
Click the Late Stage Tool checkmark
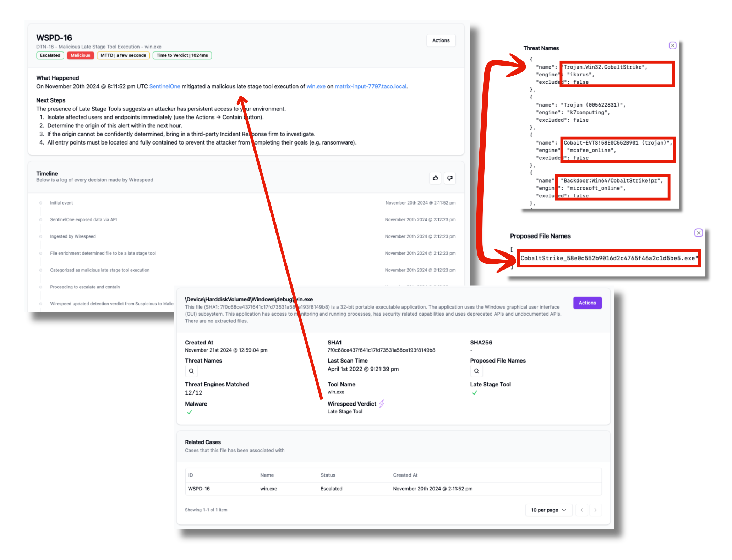(x=475, y=393)
